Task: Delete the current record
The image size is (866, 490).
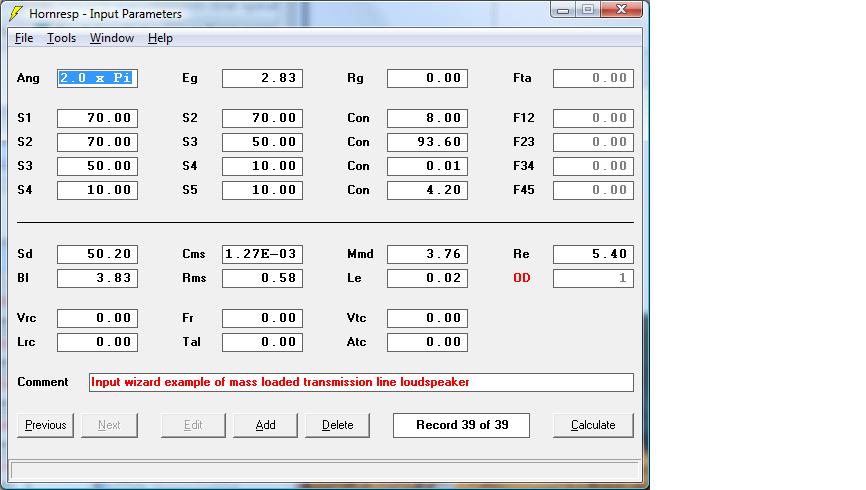Action: [337, 425]
